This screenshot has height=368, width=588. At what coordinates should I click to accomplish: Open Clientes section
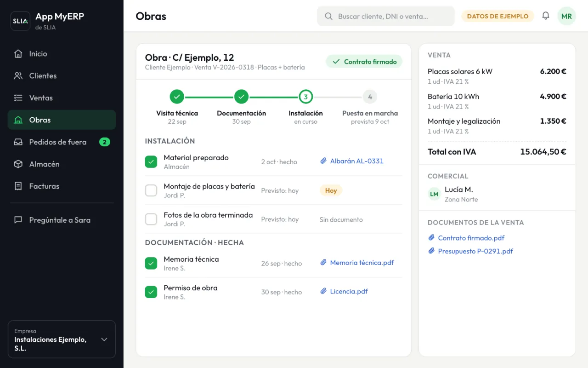(62, 76)
